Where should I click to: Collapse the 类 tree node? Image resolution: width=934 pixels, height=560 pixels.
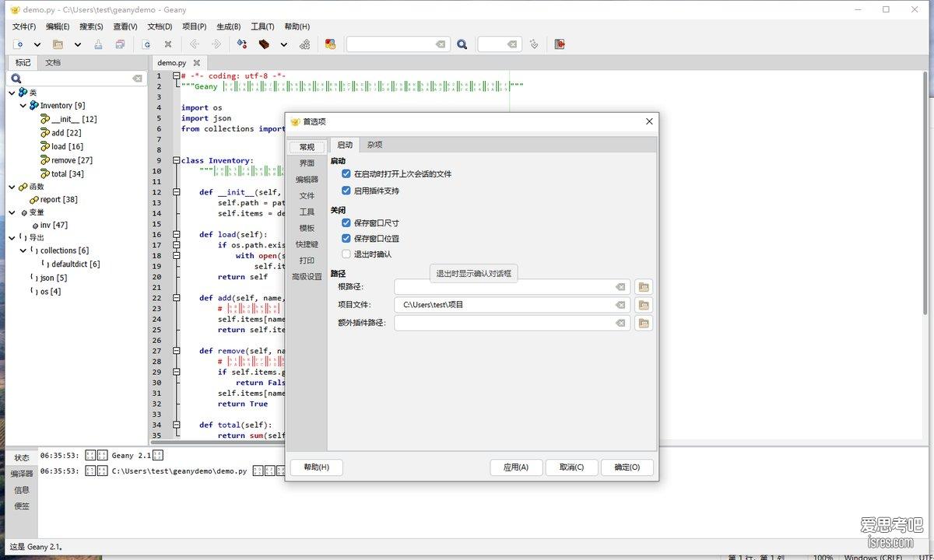pos(12,93)
